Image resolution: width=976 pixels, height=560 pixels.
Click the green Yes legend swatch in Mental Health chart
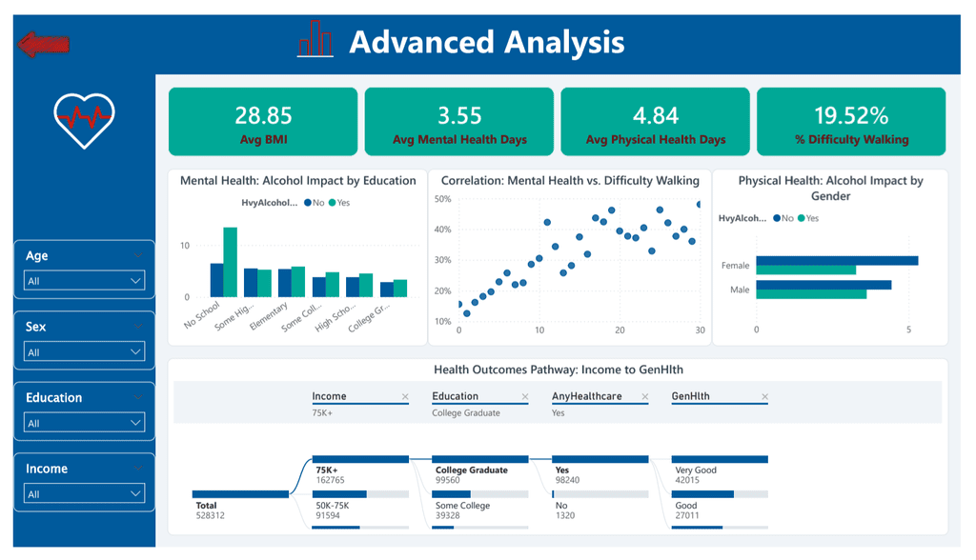pyautogui.click(x=333, y=203)
